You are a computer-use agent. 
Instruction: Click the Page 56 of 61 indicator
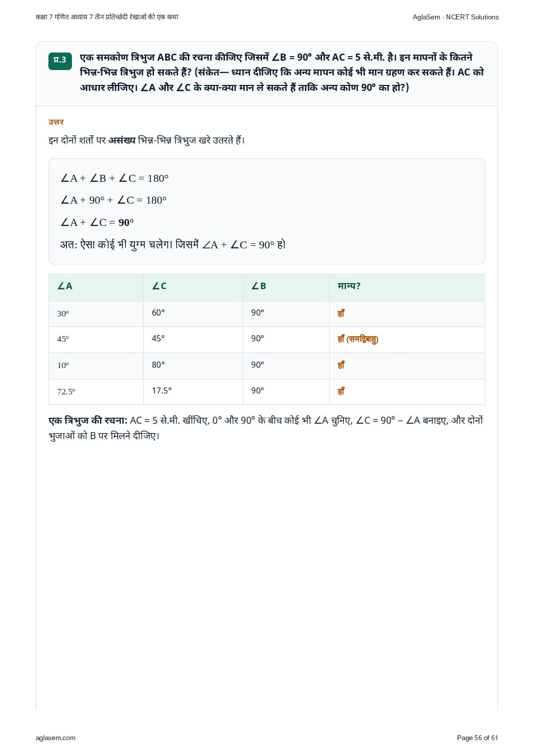(x=477, y=738)
